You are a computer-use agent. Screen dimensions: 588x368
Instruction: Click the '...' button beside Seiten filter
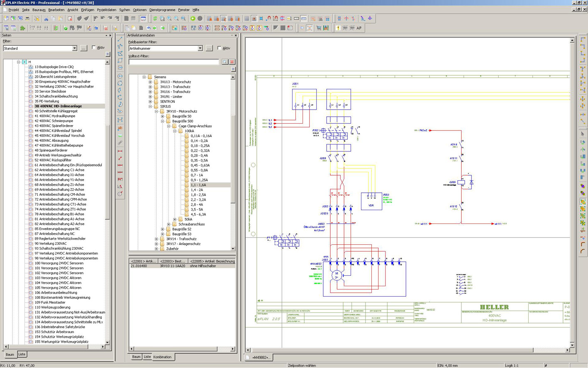[x=83, y=48]
